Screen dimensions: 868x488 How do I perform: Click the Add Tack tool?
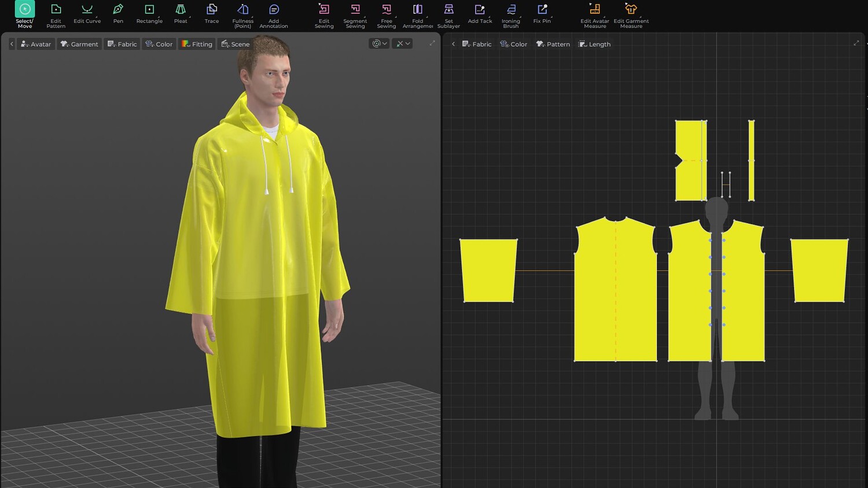[x=480, y=13]
